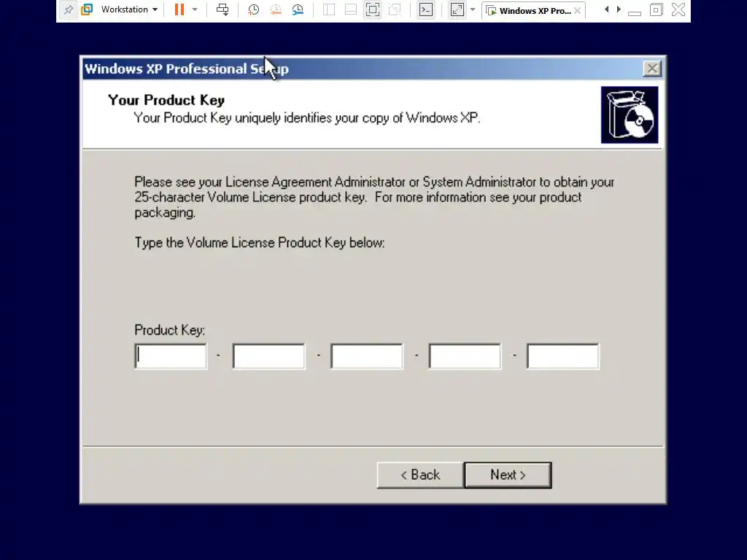Expand the stretch display options arrow
The width and height of the screenshot is (747, 560).
[x=473, y=9]
